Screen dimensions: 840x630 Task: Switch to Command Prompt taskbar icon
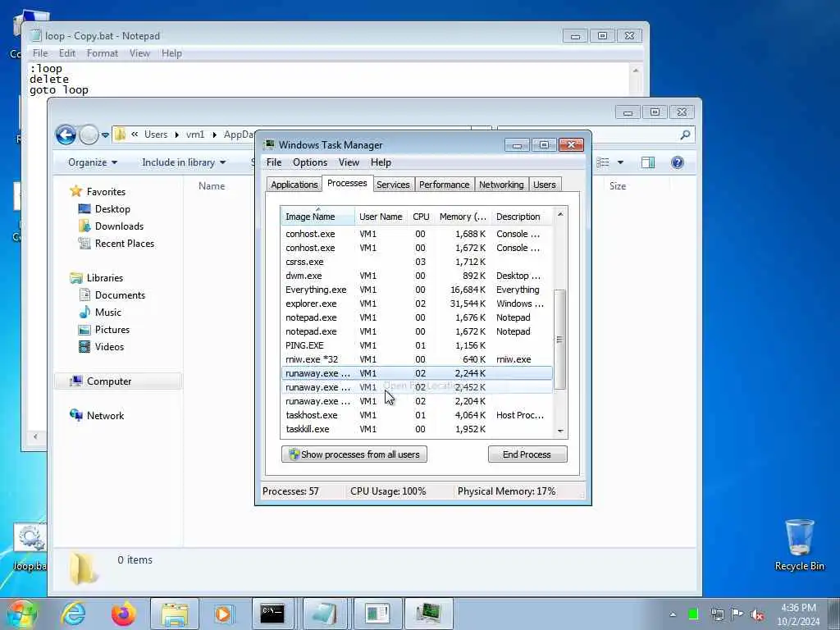pos(272,614)
